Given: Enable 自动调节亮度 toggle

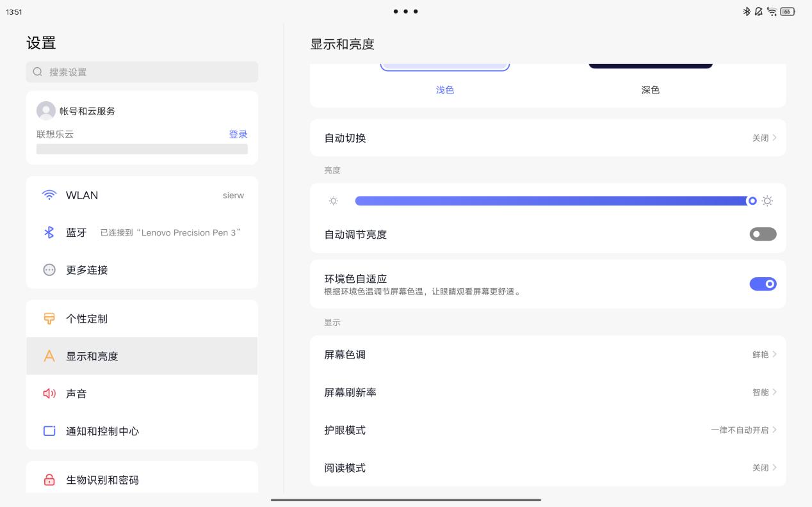Looking at the screenshot, I should pos(763,234).
